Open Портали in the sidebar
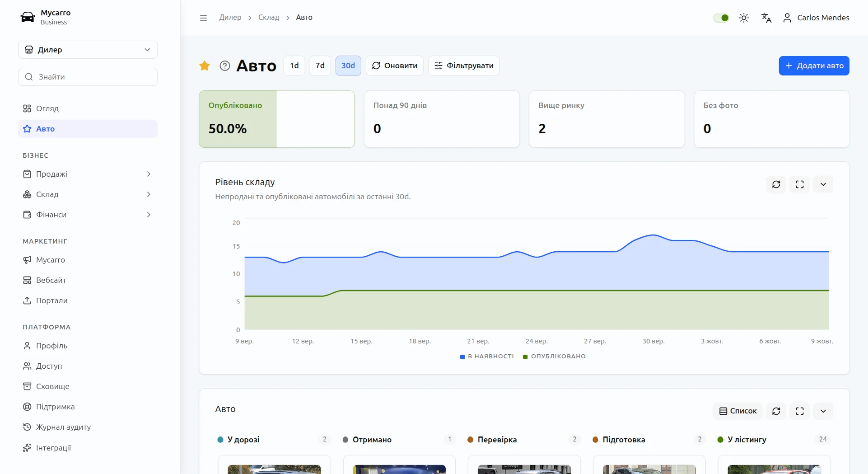The image size is (868, 474). [x=88, y=300]
